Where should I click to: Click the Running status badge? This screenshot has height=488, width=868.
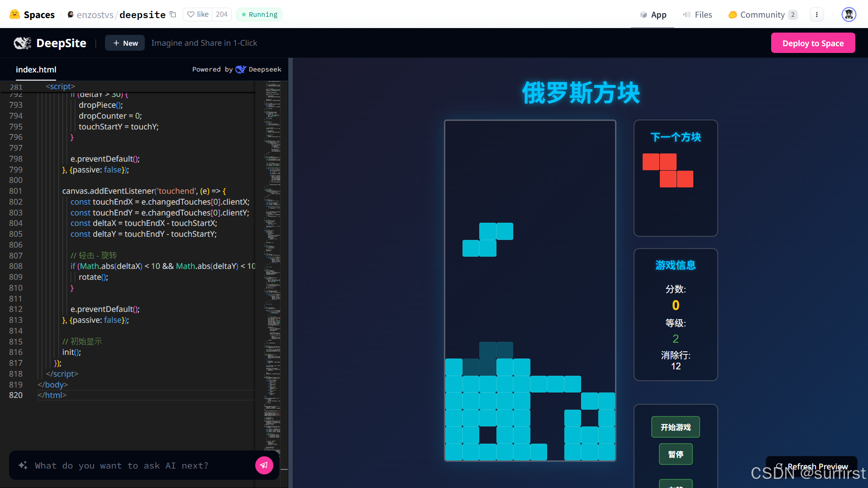click(x=259, y=14)
